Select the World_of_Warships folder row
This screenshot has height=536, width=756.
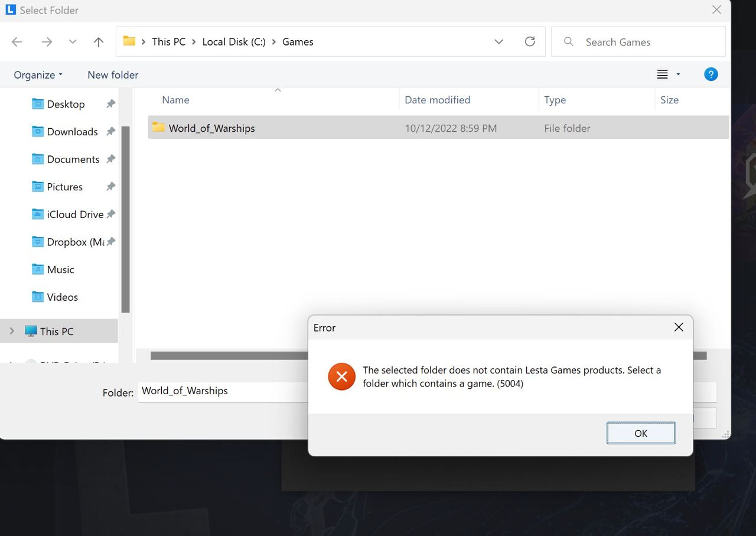coord(438,128)
